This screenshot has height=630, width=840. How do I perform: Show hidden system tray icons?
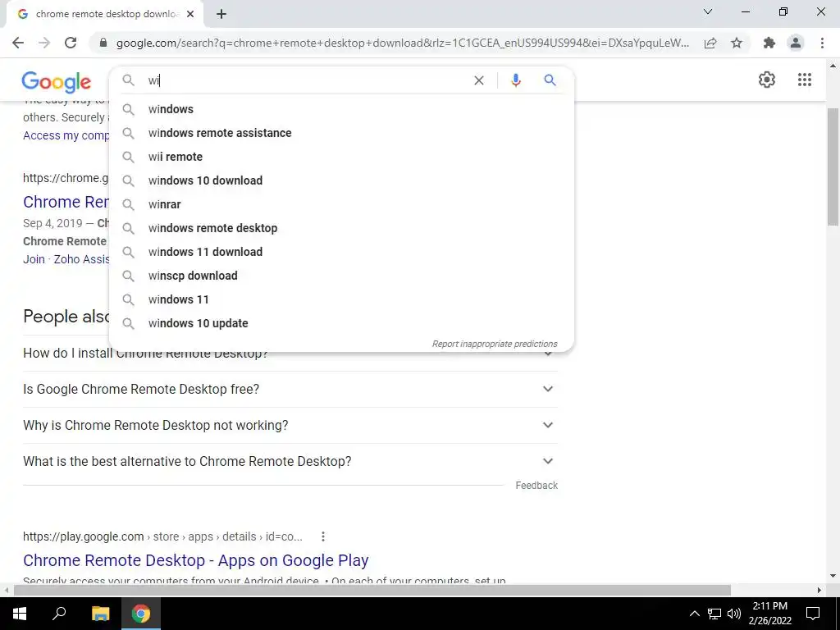694,614
